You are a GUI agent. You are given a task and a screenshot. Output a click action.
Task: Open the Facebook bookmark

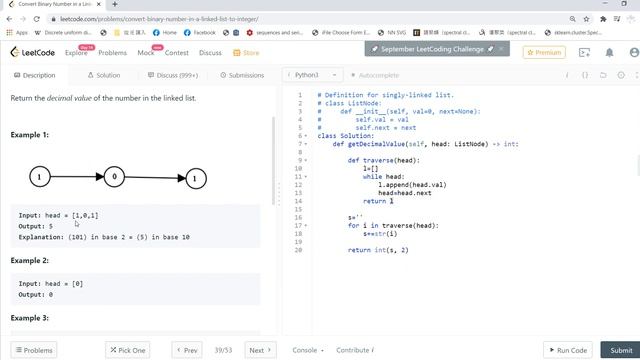click(200, 32)
